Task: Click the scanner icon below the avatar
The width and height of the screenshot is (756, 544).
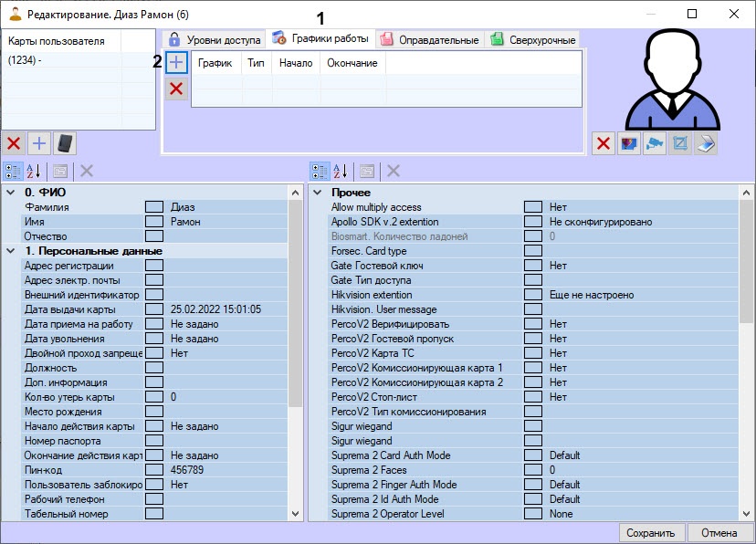Action: point(706,143)
